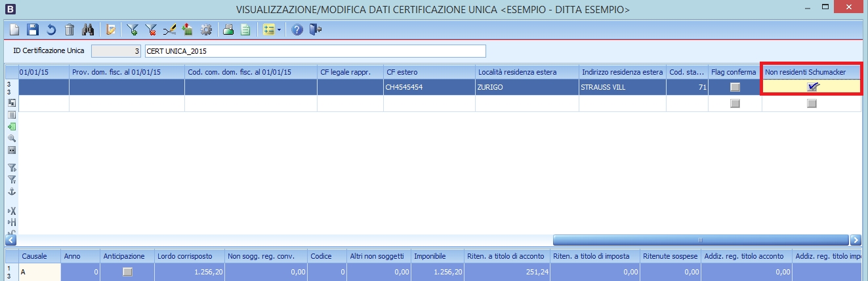Delete the record with trash can icon

[70, 29]
